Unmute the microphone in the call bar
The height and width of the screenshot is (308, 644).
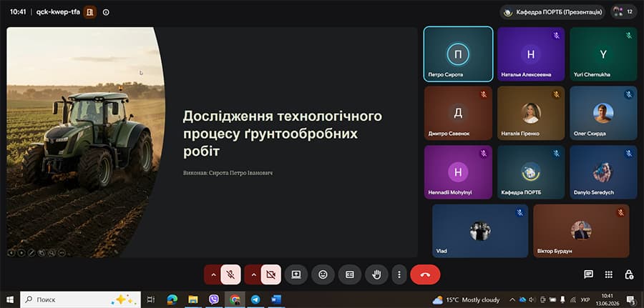[x=230, y=275]
